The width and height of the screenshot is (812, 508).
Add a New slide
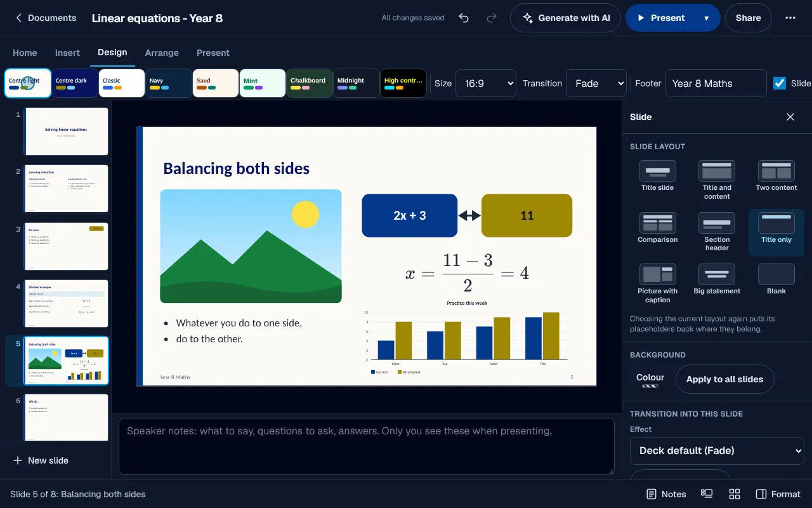41,460
